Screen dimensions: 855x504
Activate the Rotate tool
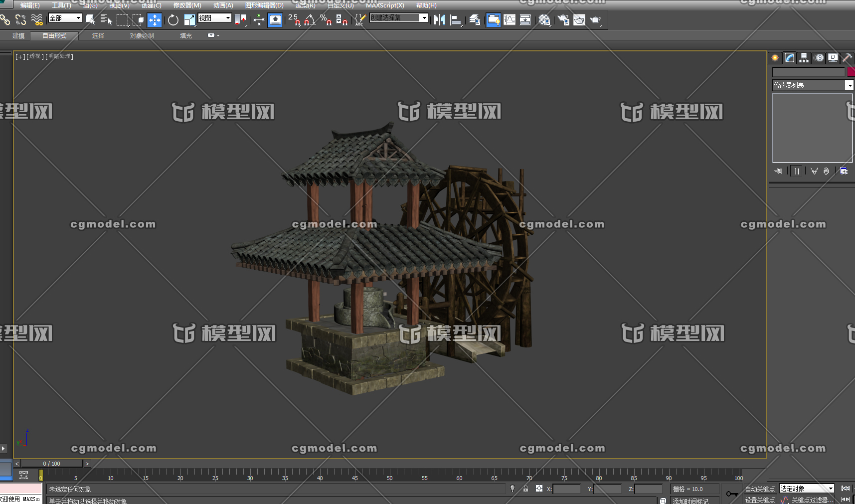173,20
